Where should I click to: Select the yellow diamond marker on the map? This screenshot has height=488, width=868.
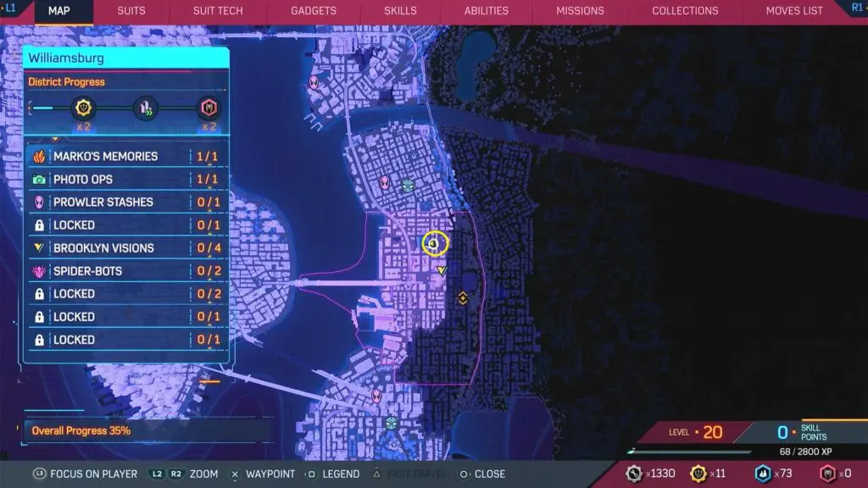tap(463, 298)
